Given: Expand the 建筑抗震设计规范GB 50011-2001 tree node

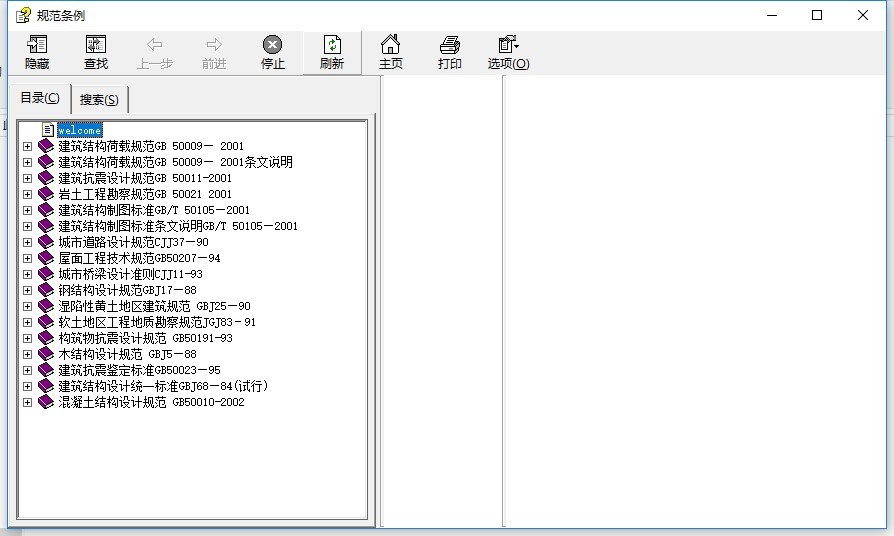Looking at the screenshot, I should coord(27,178).
